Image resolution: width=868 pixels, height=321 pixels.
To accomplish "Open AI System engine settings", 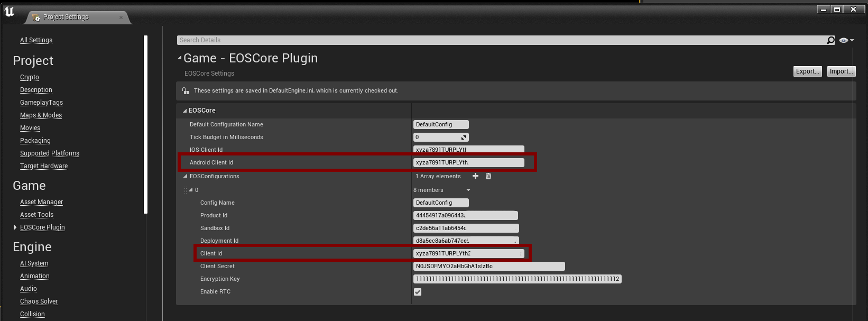I will point(34,263).
